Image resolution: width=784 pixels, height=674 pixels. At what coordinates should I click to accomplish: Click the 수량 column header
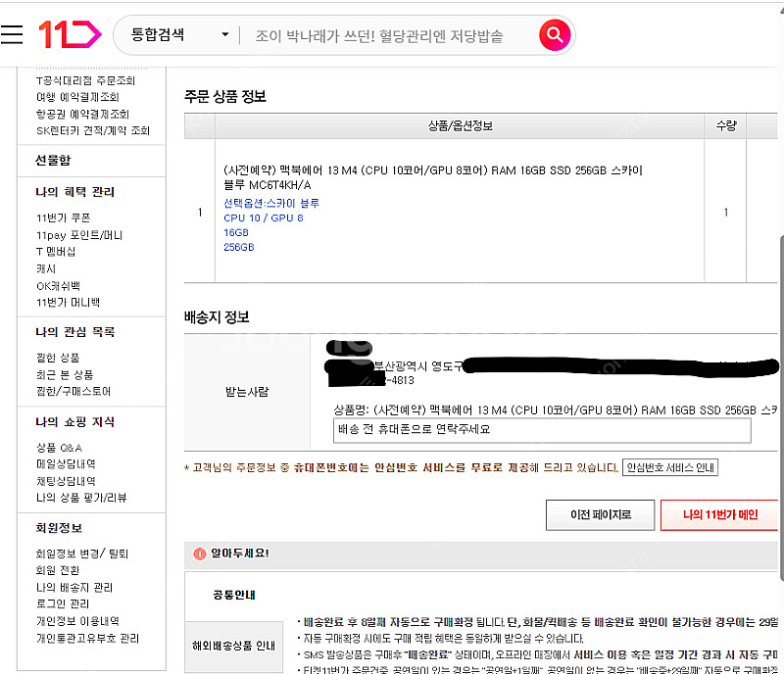click(726, 125)
